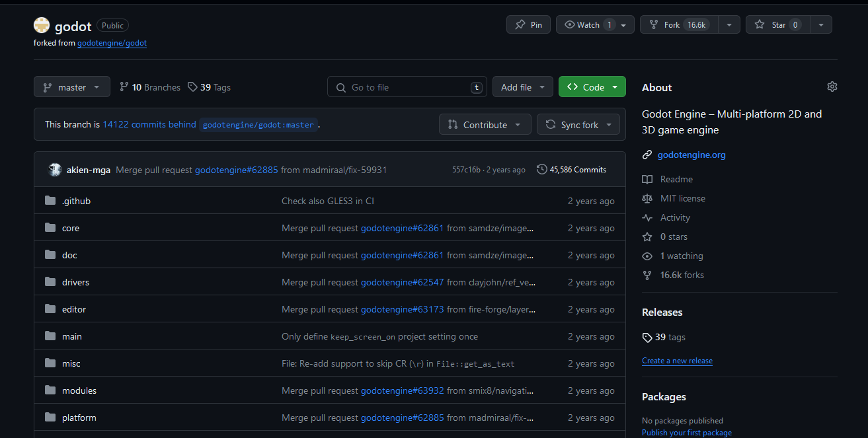Open the Add file dropdown
The height and width of the screenshot is (438, 868).
pos(523,87)
